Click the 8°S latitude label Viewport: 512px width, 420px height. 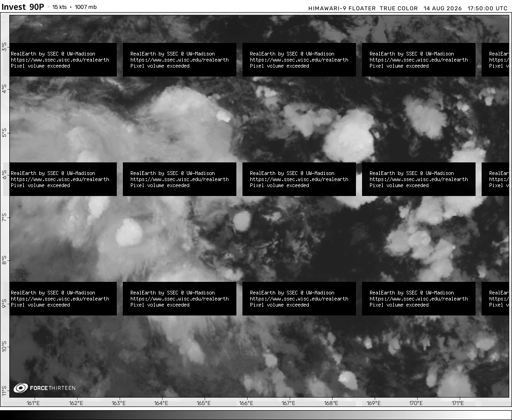pos(4,260)
